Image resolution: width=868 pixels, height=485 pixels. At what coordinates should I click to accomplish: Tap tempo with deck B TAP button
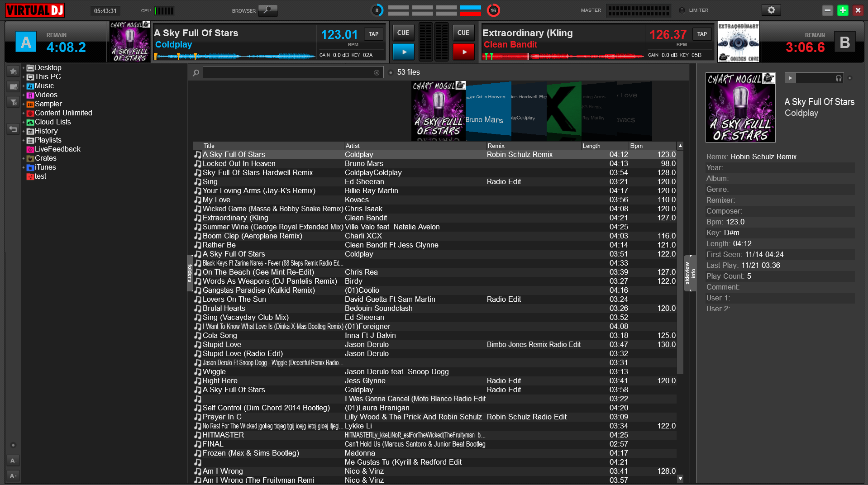pos(702,34)
